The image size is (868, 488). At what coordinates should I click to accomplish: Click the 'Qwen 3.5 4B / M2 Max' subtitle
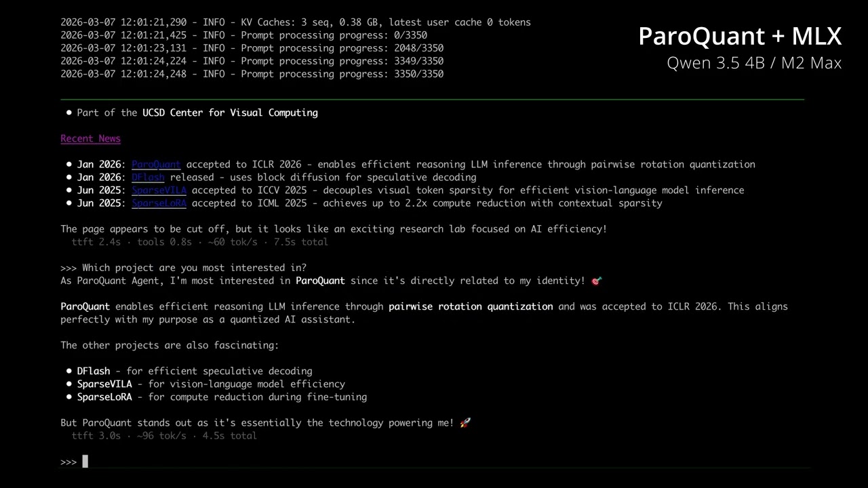754,63
